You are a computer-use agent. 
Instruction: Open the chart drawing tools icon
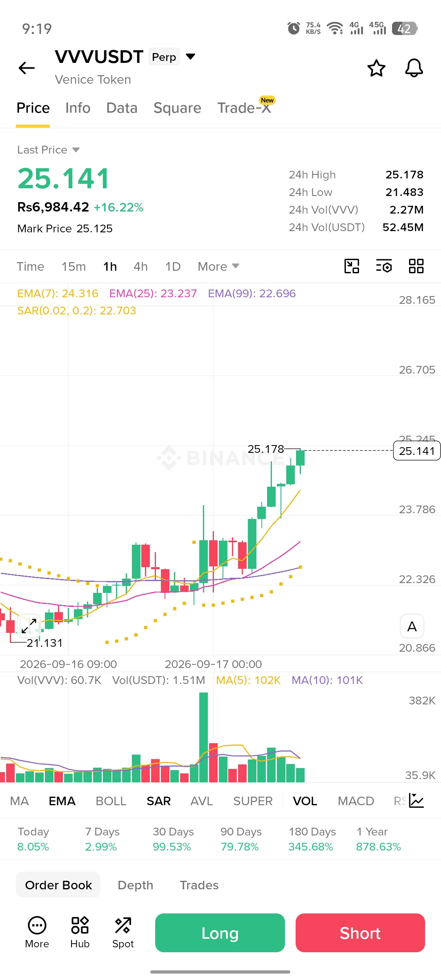coord(352,266)
